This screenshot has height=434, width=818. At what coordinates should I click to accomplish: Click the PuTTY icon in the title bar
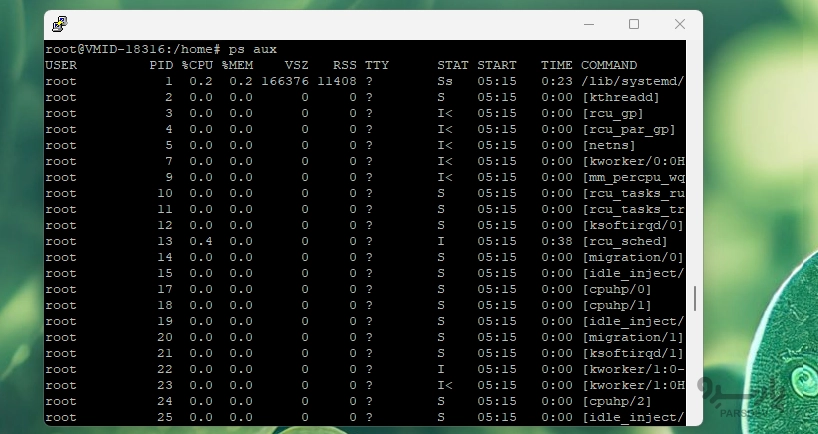[61, 24]
